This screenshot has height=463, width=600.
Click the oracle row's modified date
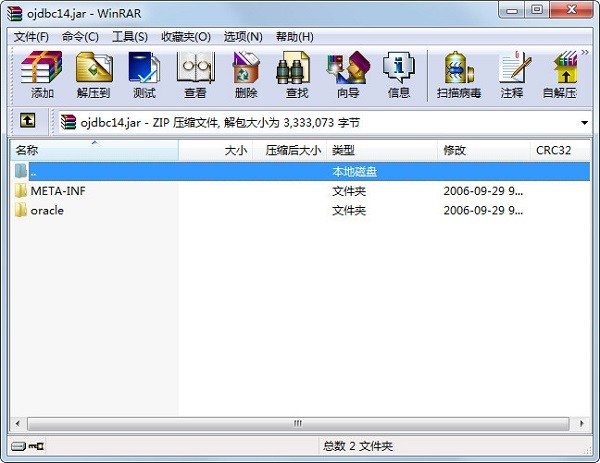483,210
